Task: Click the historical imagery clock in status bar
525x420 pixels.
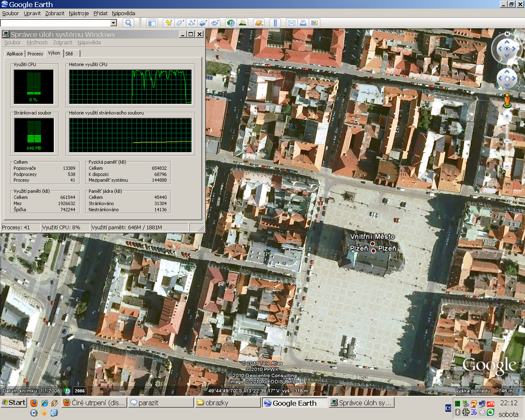Action: (x=67, y=391)
